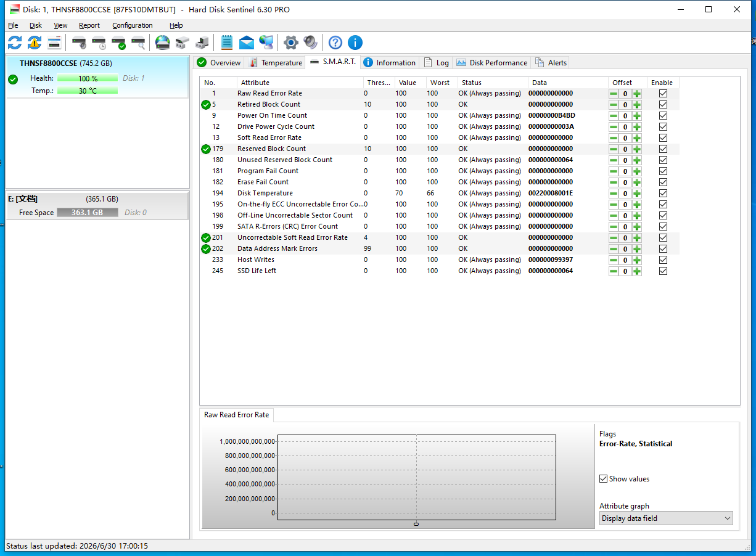Click the speaker sound toolbar icon
Screen dimensions: 756x556
tap(311, 43)
